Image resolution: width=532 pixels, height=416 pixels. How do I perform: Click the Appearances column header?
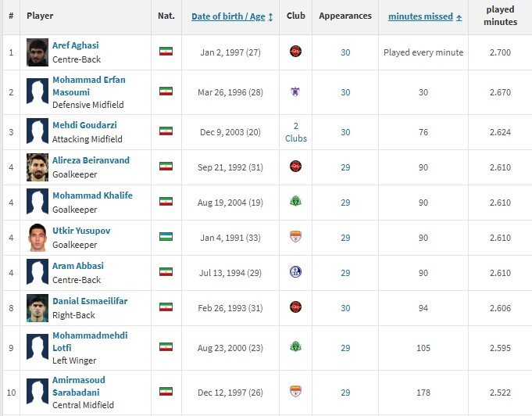[345, 16]
